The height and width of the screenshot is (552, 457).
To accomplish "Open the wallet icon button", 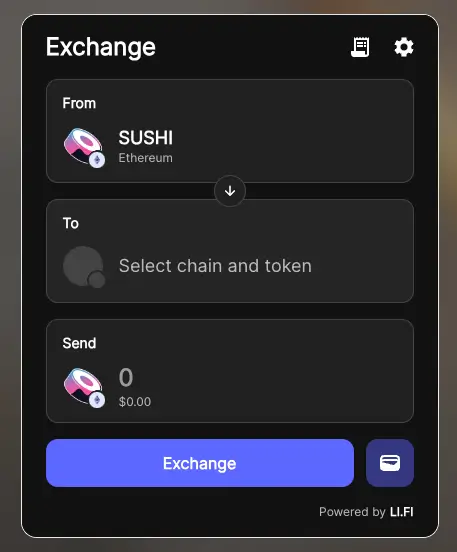I will point(390,463).
